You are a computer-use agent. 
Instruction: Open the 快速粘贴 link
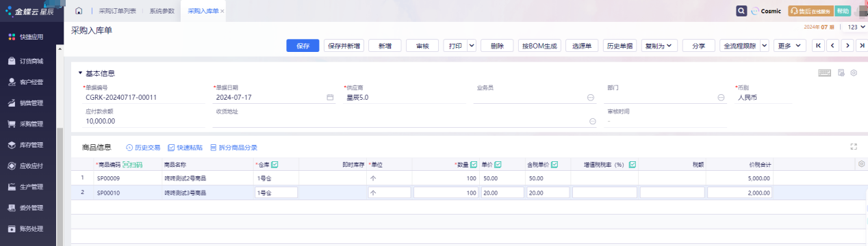coord(186,147)
